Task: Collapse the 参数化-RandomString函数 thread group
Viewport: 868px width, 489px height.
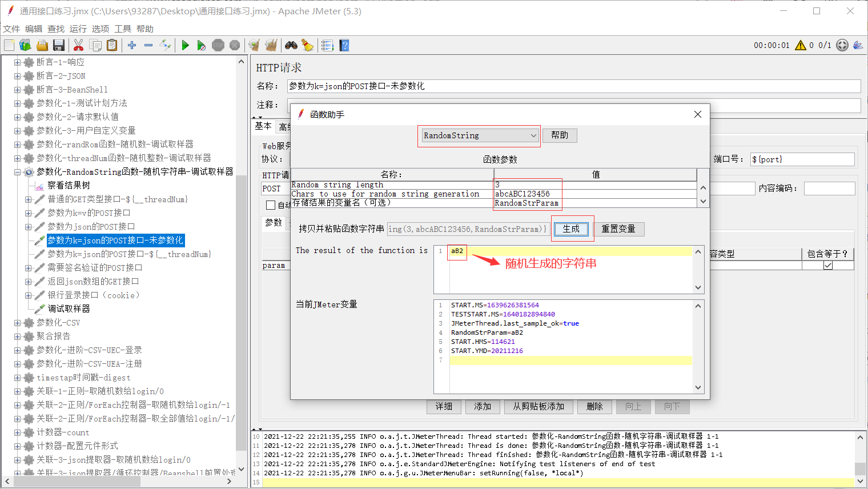Action: (x=17, y=172)
